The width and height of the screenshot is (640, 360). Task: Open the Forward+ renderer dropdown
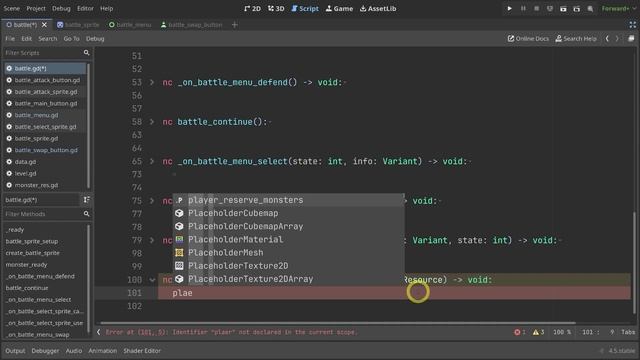click(x=618, y=9)
